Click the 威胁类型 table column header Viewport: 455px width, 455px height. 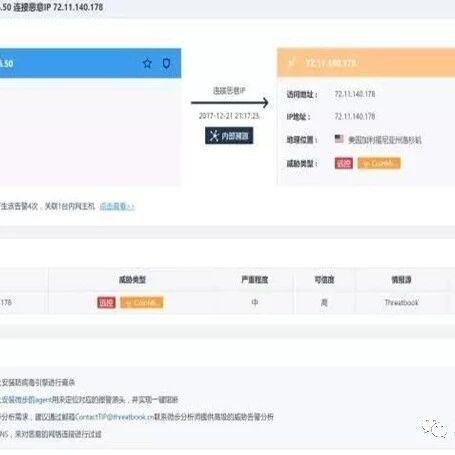(132, 279)
